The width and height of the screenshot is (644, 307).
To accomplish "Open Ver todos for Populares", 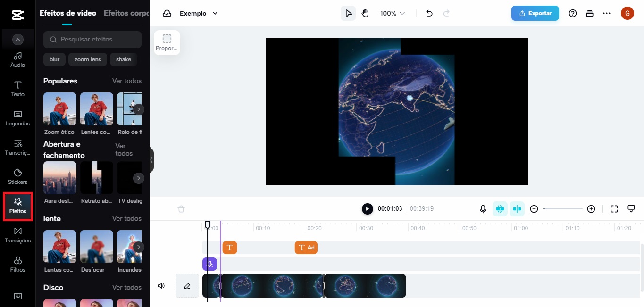I will point(127,81).
